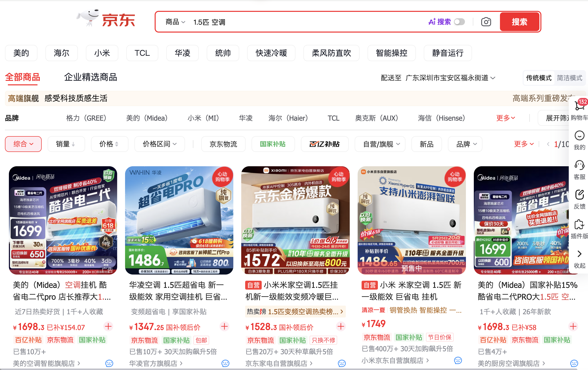Expand 更多 sort filter options
The height and width of the screenshot is (370, 588).
[x=524, y=144]
